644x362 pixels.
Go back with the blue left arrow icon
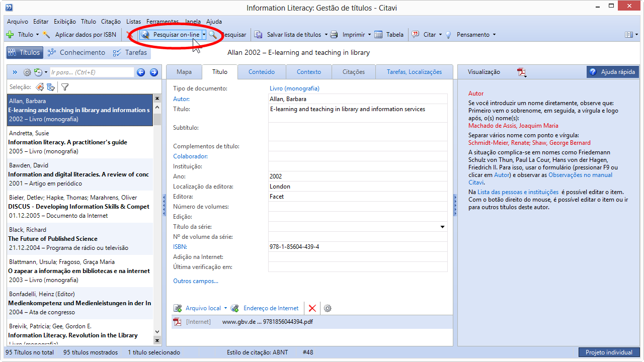coord(141,72)
